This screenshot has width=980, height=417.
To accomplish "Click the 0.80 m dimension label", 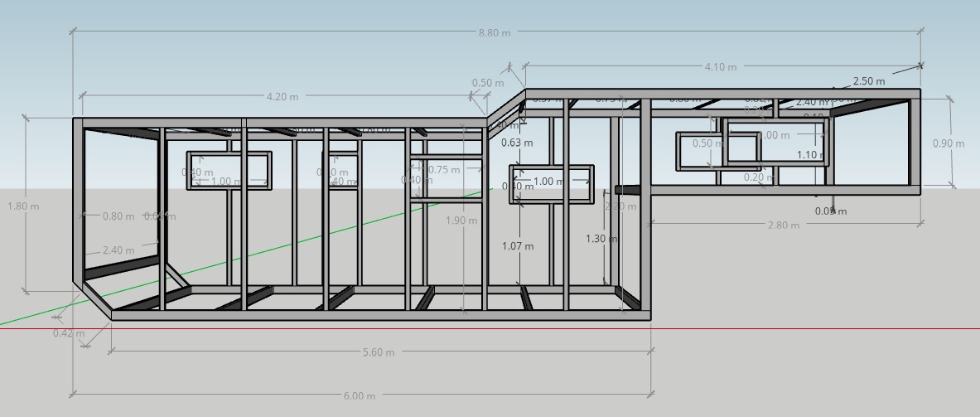I will pos(118,216).
